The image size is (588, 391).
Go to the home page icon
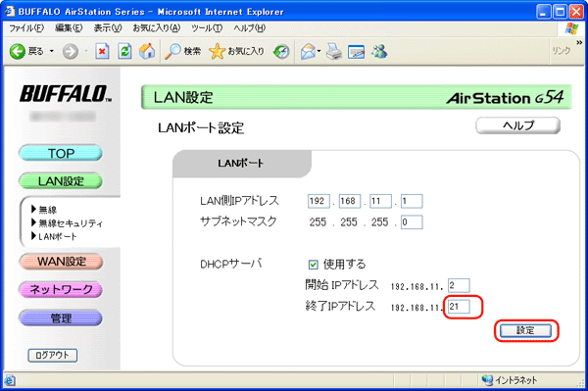[x=147, y=51]
